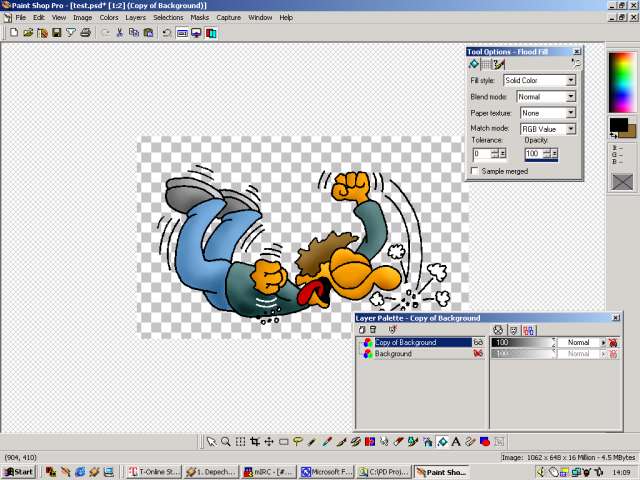
Task: Click the black foreground color swatch
Action: (618, 124)
